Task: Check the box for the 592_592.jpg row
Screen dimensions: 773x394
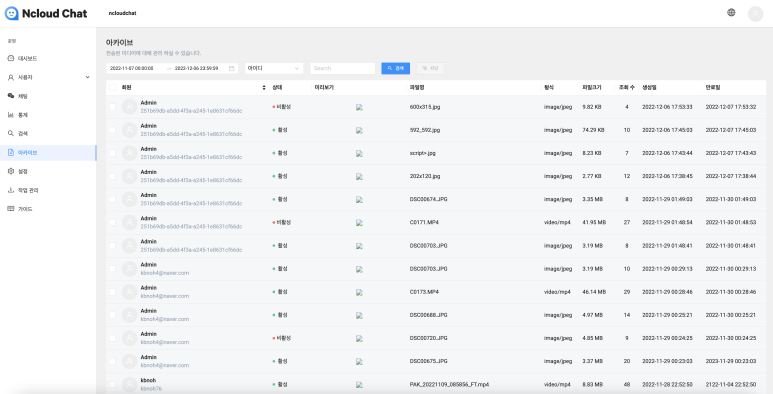Action: click(x=112, y=130)
